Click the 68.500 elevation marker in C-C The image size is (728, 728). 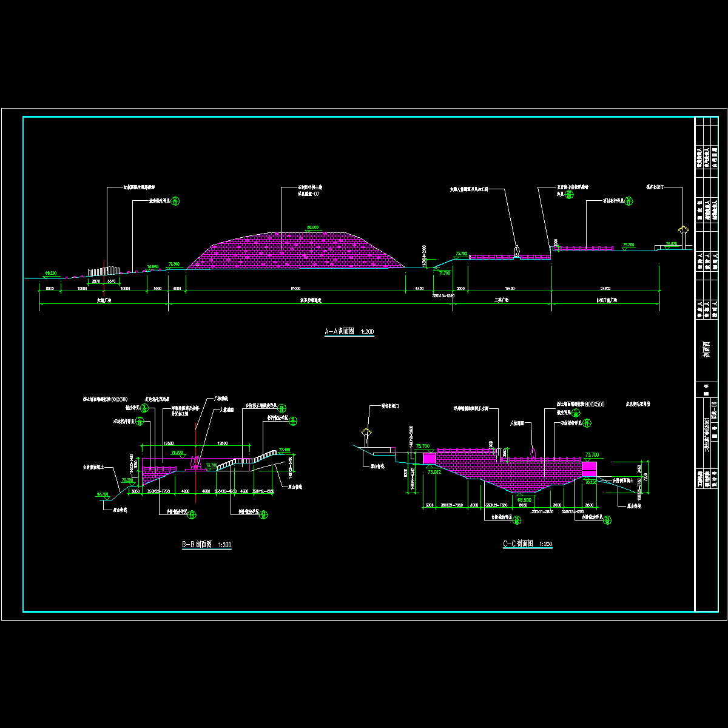tap(524, 500)
